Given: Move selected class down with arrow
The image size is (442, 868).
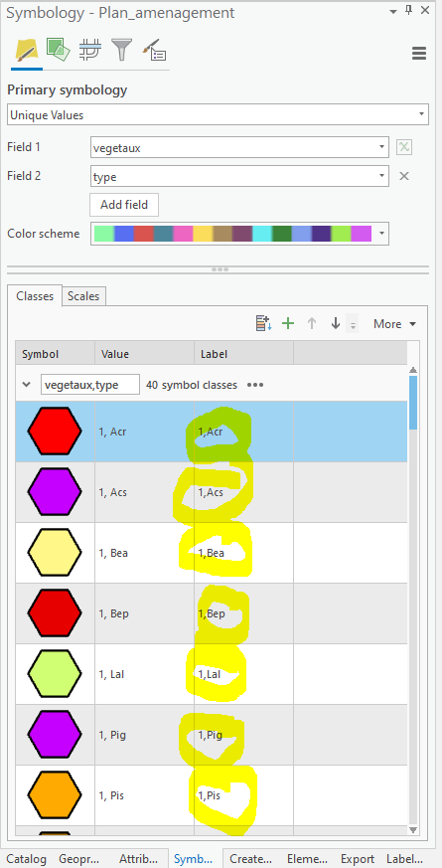Looking at the screenshot, I should 336,323.
